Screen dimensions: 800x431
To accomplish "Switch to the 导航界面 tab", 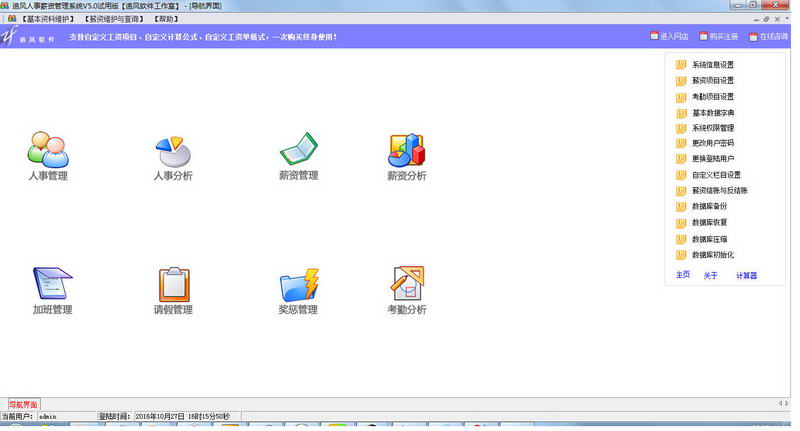I will coord(23,404).
